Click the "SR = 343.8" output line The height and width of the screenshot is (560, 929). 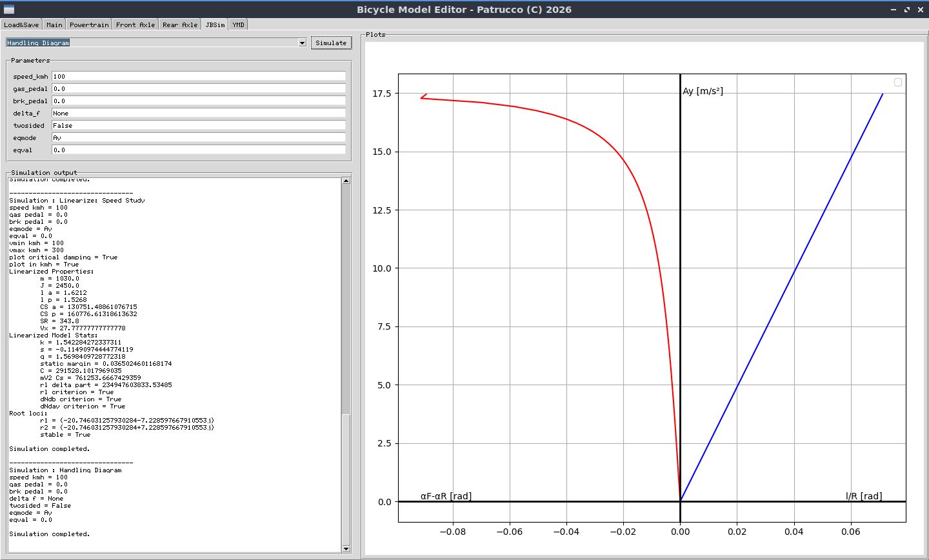[x=59, y=321]
